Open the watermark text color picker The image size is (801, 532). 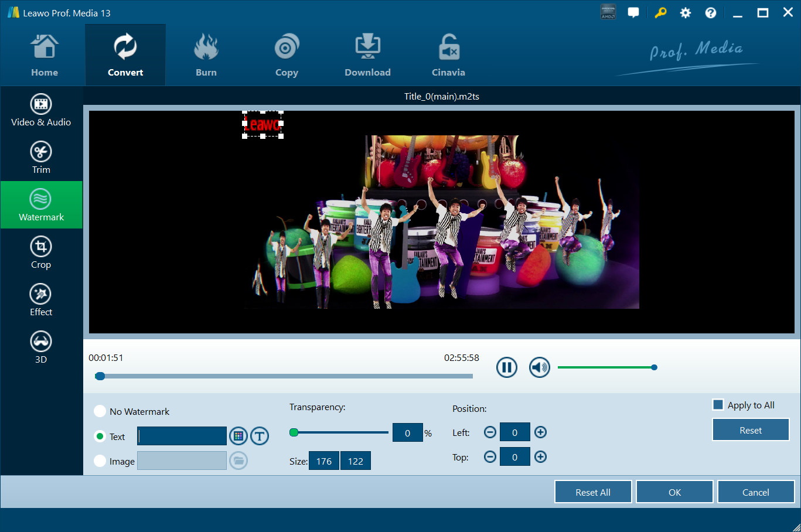pos(238,436)
